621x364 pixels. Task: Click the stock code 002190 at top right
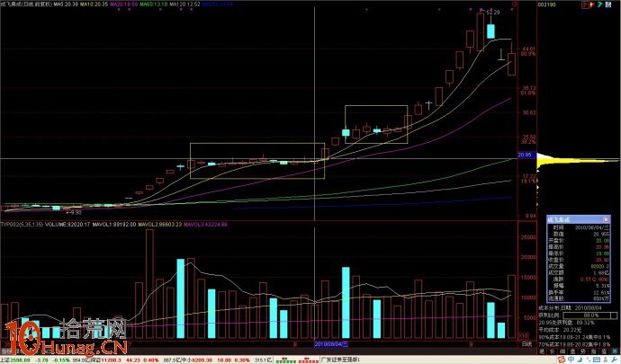point(547,4)
